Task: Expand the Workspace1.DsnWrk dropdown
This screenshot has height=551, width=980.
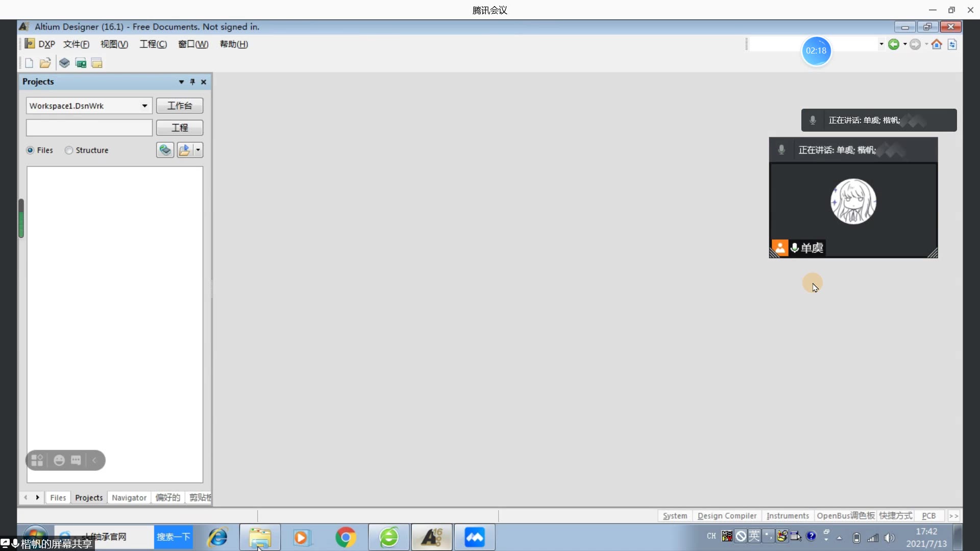Action: tap(144, 106)
